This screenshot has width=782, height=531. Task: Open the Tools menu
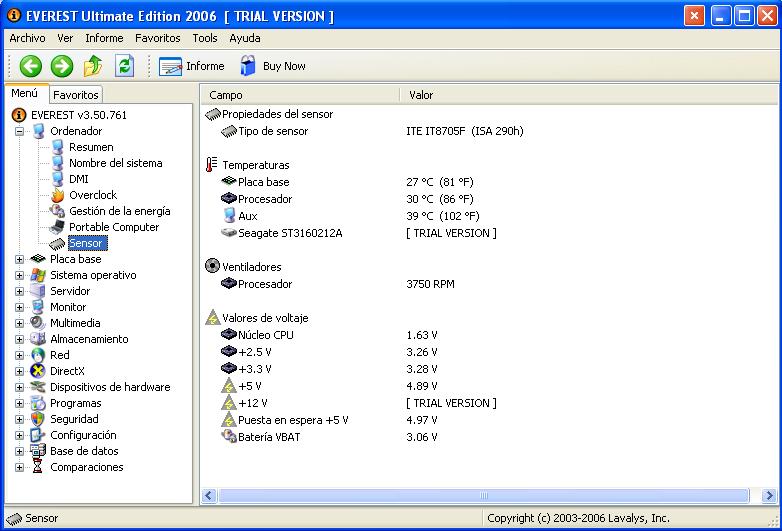pyautogui.click(x=204, y=38)
